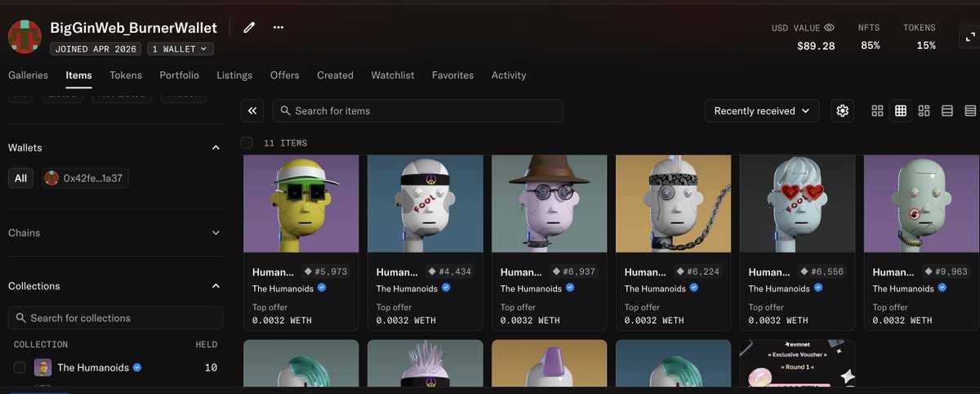
Task: Click The Humanoids collection avatar in sidebar
Action: [42, 368]
